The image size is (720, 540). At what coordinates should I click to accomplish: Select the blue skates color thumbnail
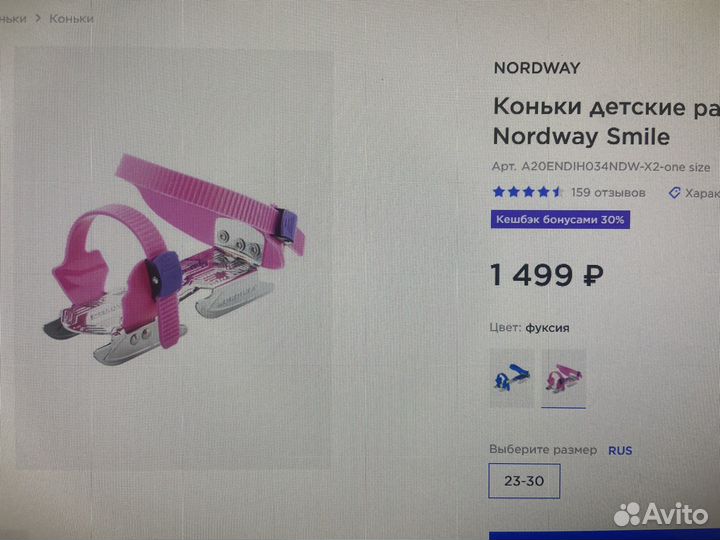512,378
